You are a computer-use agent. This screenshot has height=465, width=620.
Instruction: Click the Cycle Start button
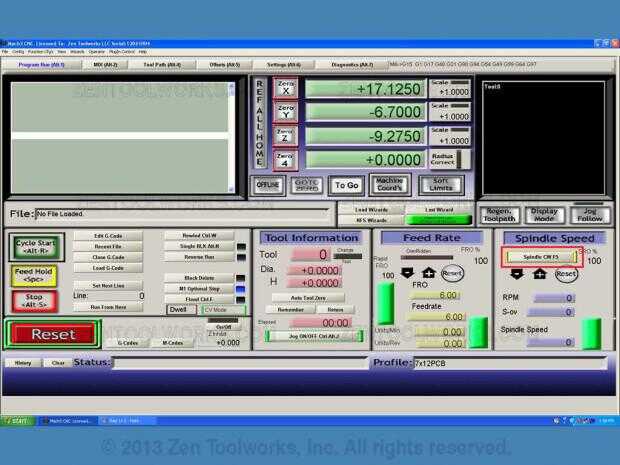[x=36, y=247]
